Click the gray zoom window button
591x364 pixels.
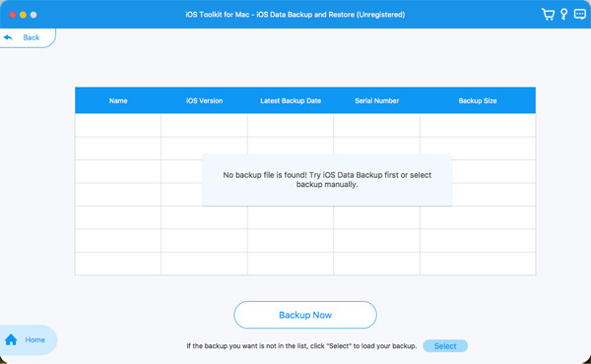[x=33, y=15]
